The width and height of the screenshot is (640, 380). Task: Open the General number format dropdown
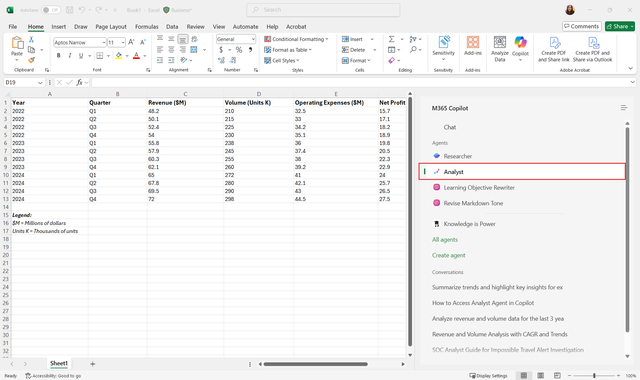(253, 39)
